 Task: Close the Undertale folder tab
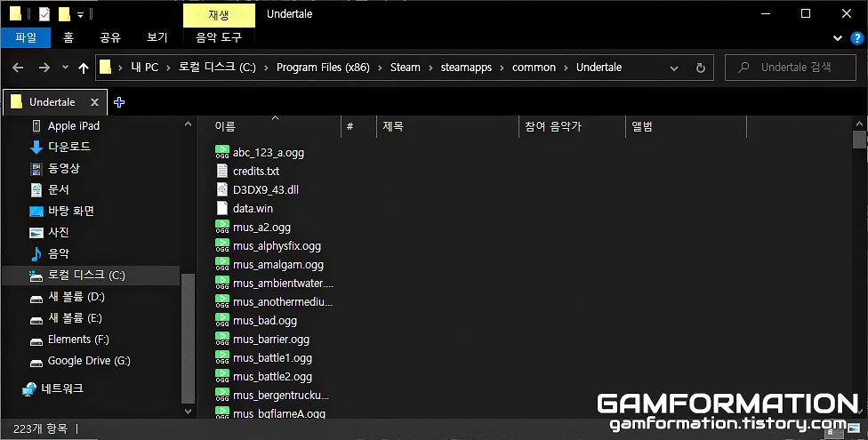94,102
